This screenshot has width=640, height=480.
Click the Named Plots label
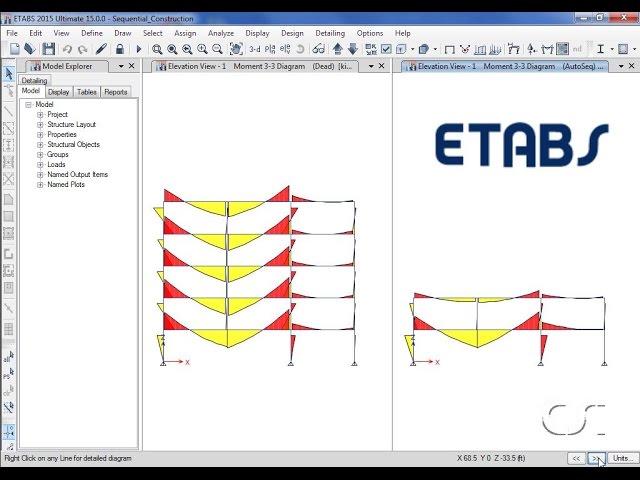[x=66, y=184]
